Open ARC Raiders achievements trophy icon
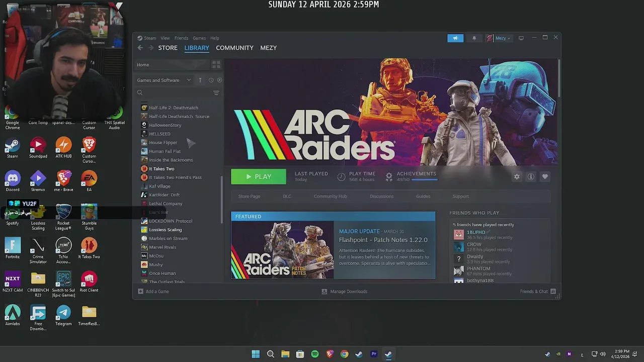Image resolution: width=644 pixels, height=362 pixels. [389, 176]
